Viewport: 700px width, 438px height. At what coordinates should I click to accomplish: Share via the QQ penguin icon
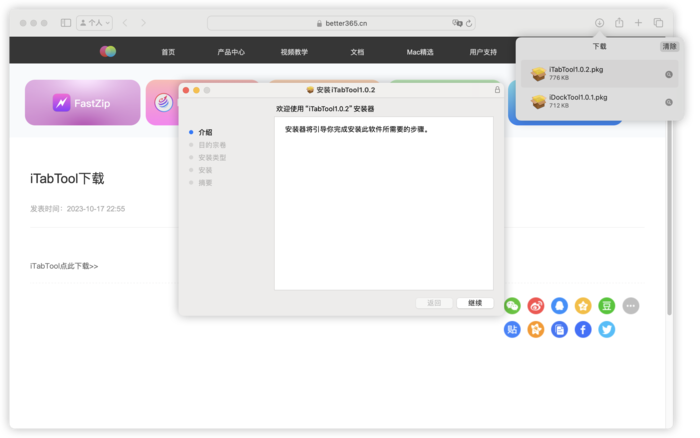(559, 306)
